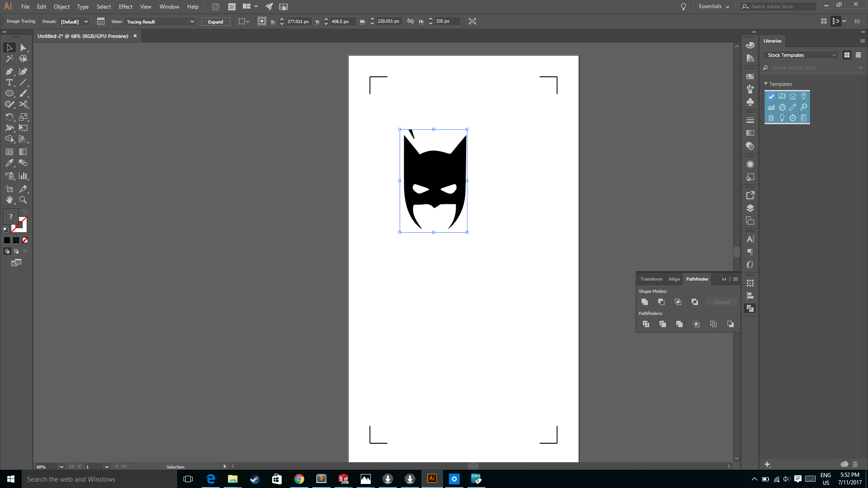Viewport: 868px width, 488px height.
Task: Select the Direct Selection tool
Action: 23,47
